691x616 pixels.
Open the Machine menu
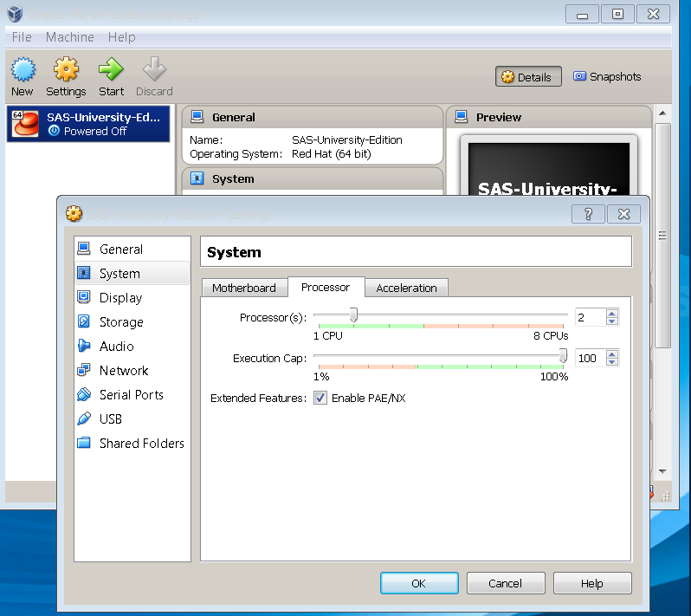click(69, 37)
